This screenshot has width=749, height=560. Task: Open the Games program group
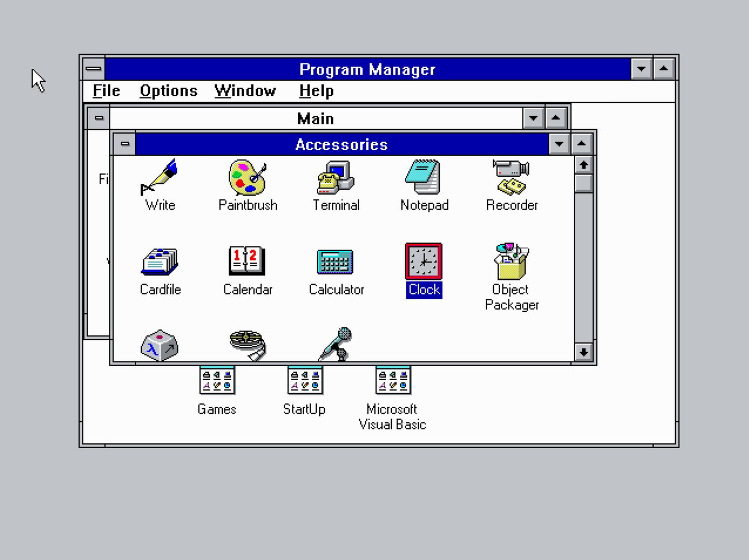(217, 381)
